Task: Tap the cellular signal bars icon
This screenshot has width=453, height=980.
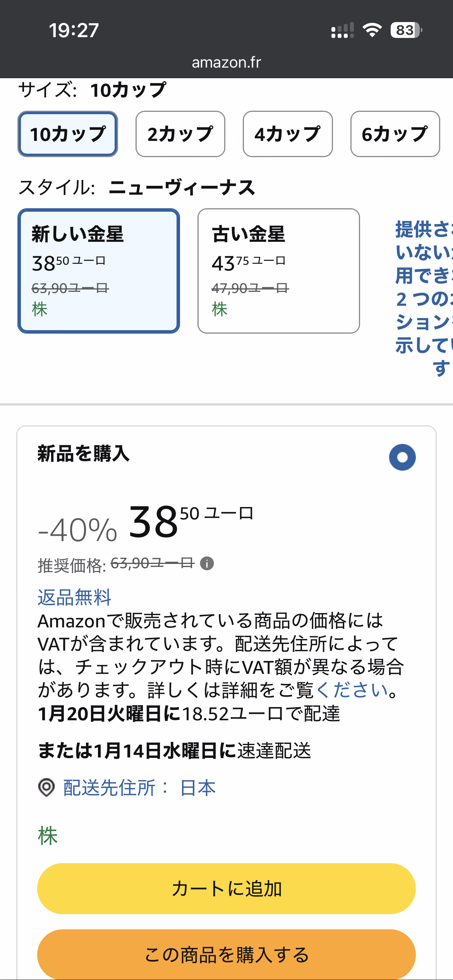Action: pos(342,30)
